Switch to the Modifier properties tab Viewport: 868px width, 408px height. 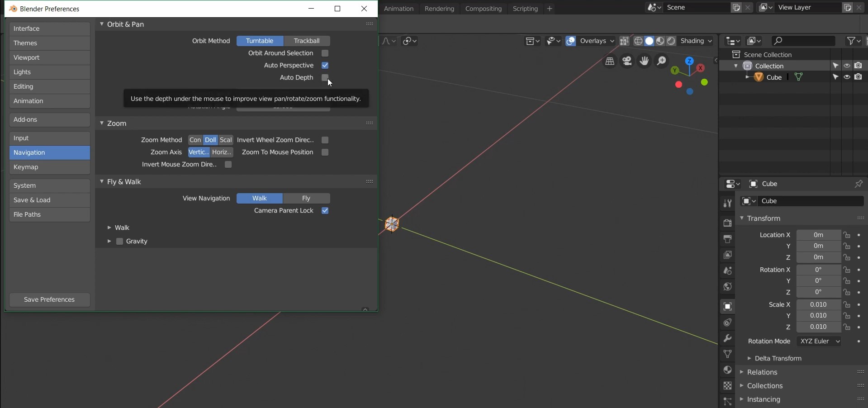coord(727,338)
